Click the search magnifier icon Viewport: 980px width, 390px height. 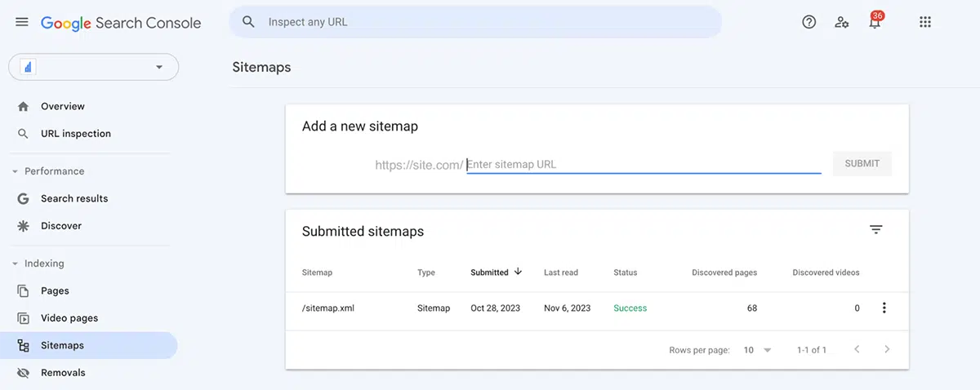pyautogui.click(x=249, y=22)
